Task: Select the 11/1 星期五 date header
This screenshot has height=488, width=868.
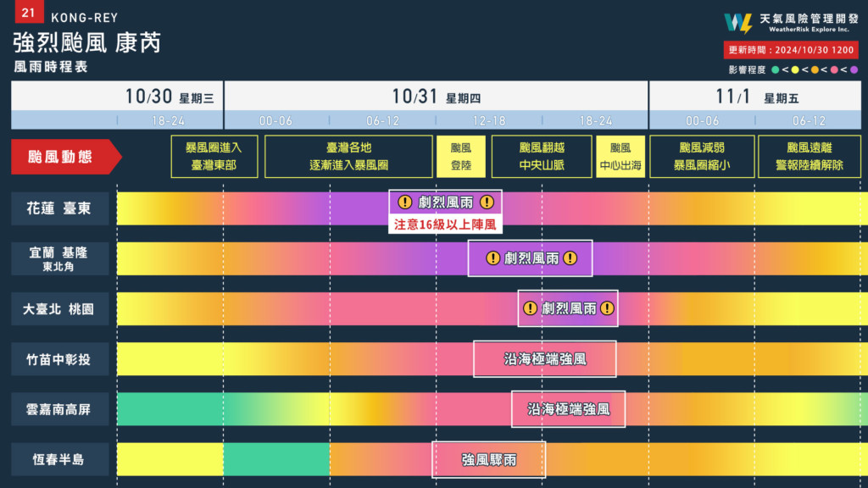Action: 756,97
